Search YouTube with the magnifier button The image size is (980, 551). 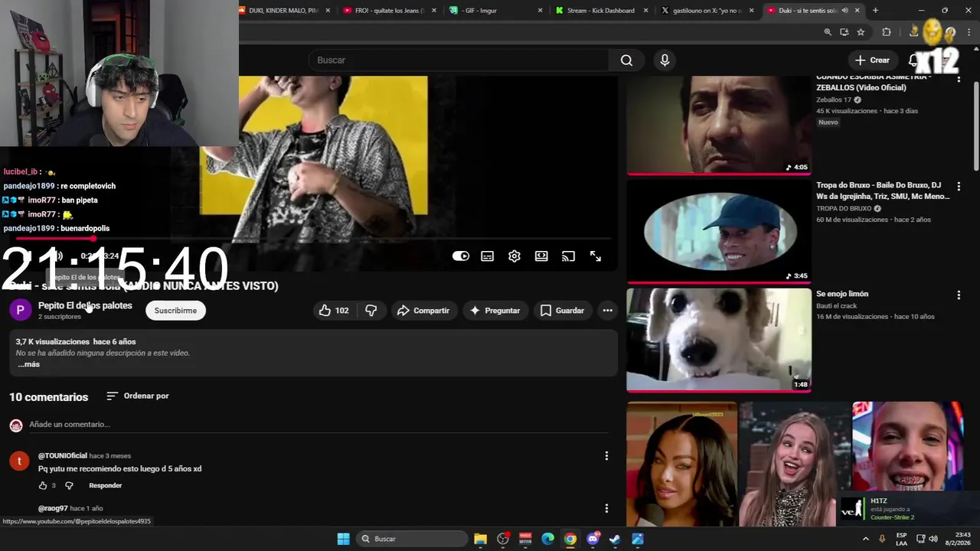pos(626,60)
